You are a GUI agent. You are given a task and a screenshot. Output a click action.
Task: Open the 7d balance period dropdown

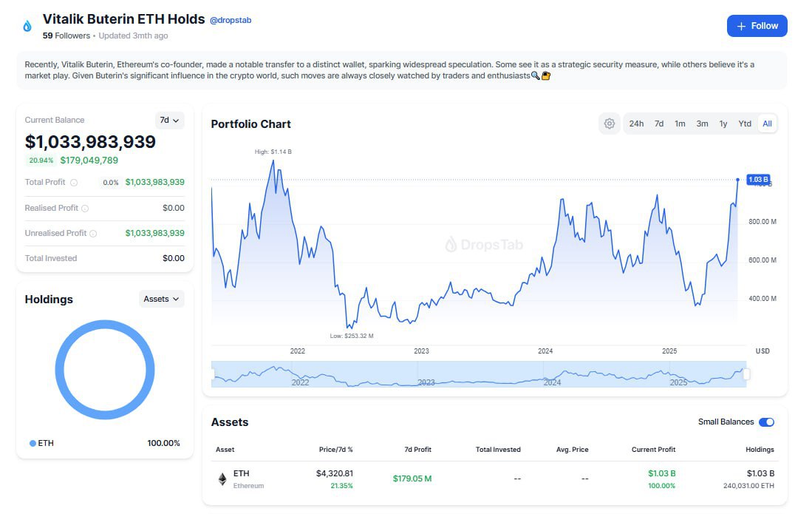coord(169,121)
